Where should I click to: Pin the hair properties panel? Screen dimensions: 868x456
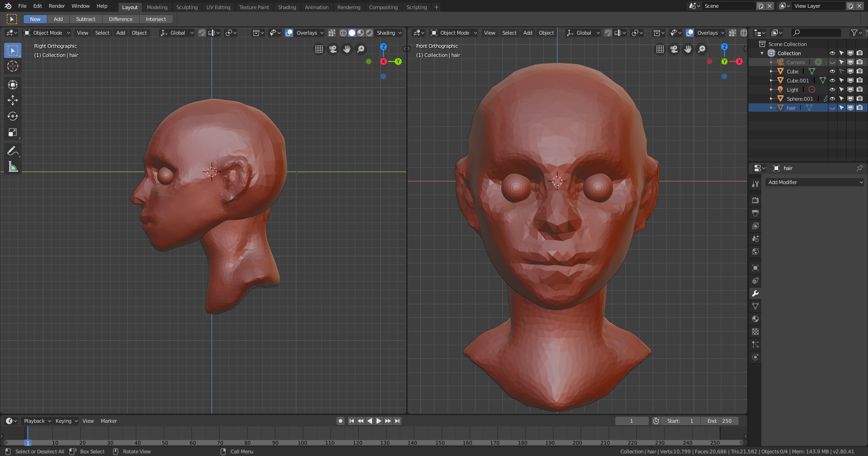click(860, 168)
